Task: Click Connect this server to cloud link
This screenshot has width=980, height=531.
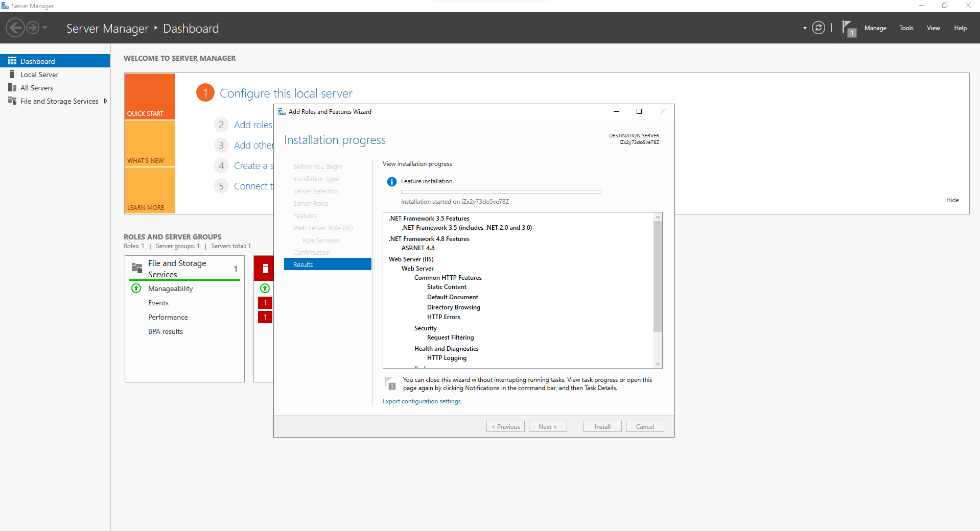Action: [x=253, y=186]
